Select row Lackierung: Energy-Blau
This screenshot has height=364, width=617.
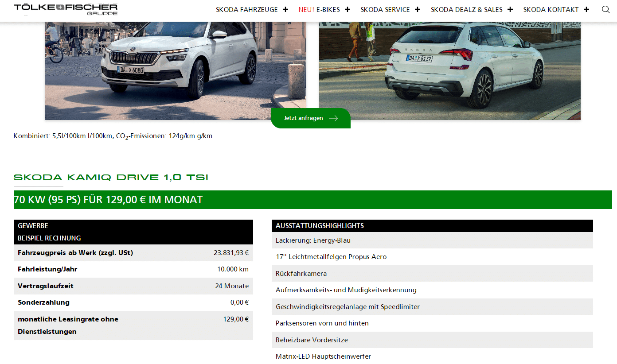(x=432, y=240)
